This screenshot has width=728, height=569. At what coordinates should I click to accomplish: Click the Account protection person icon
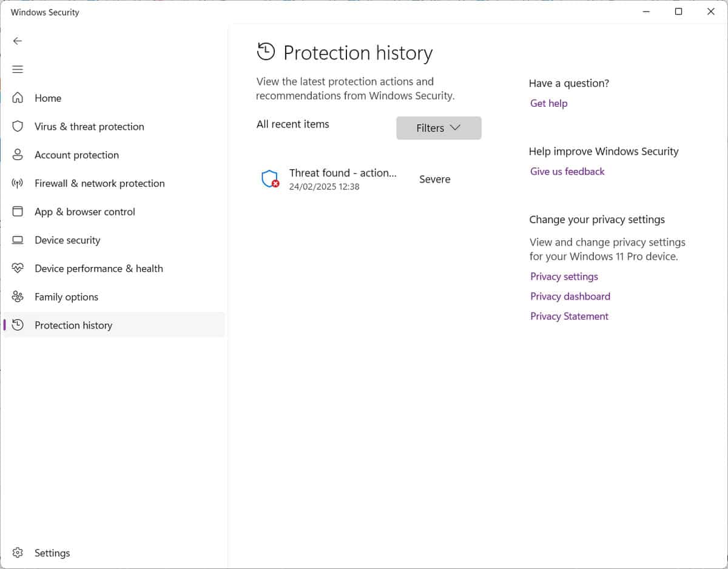click(18, 155)
